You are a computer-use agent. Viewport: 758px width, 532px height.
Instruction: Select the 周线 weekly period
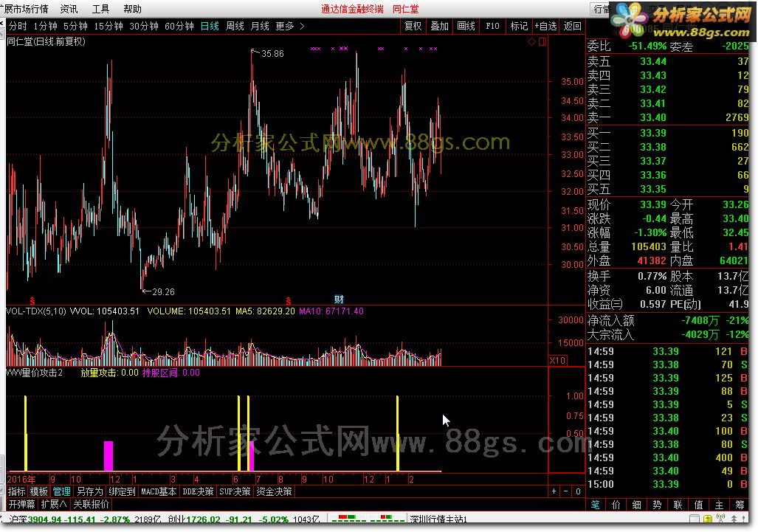[235, 26]
